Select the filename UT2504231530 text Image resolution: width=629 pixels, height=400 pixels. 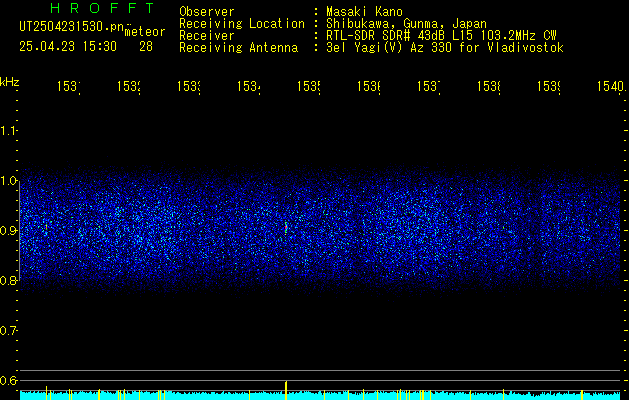click(71, 27)
